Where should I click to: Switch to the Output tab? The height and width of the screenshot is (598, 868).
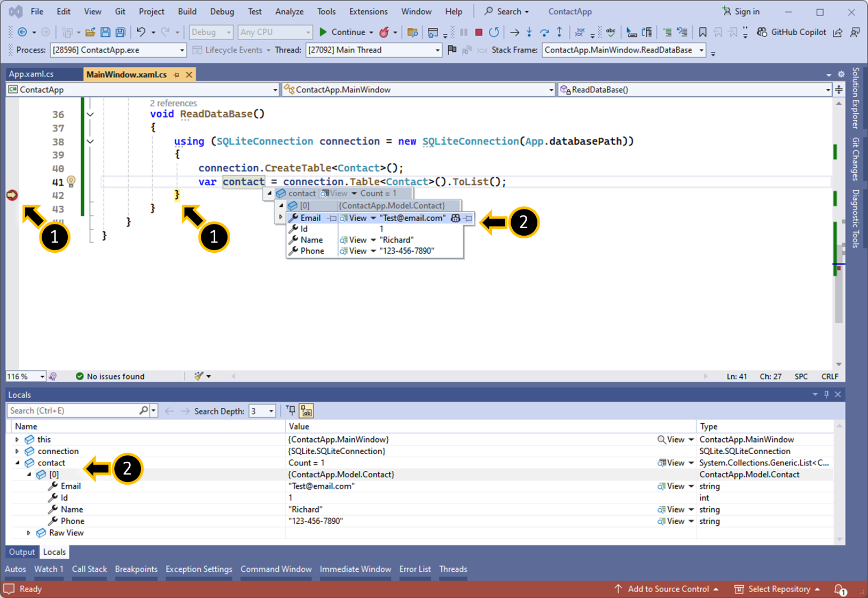click(22, 552)
